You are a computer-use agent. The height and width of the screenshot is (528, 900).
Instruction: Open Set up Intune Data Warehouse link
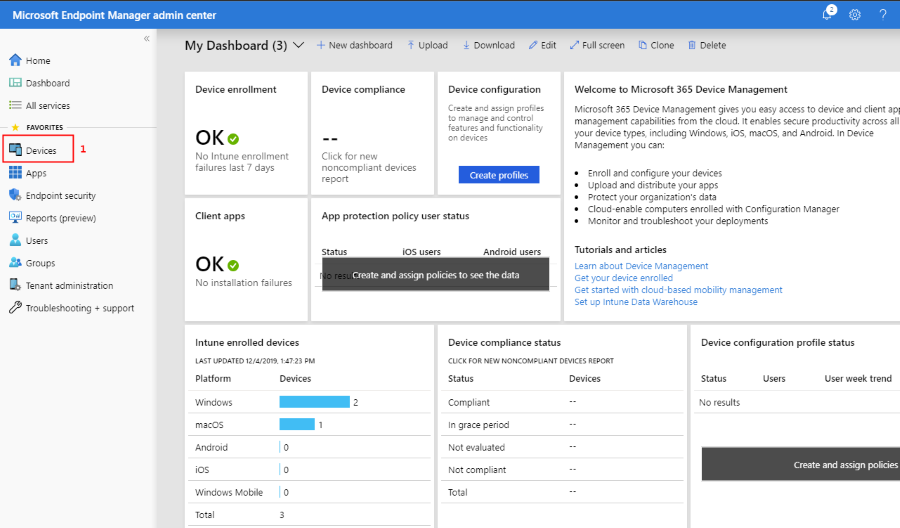pyautogui.click(x=636, y=302)
